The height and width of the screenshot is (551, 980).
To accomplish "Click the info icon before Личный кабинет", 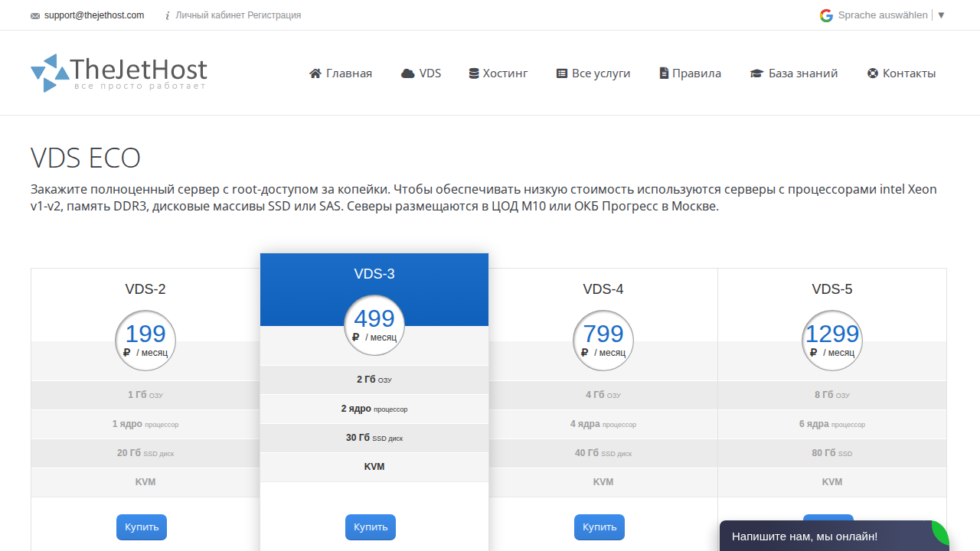I will coord(168,15).
